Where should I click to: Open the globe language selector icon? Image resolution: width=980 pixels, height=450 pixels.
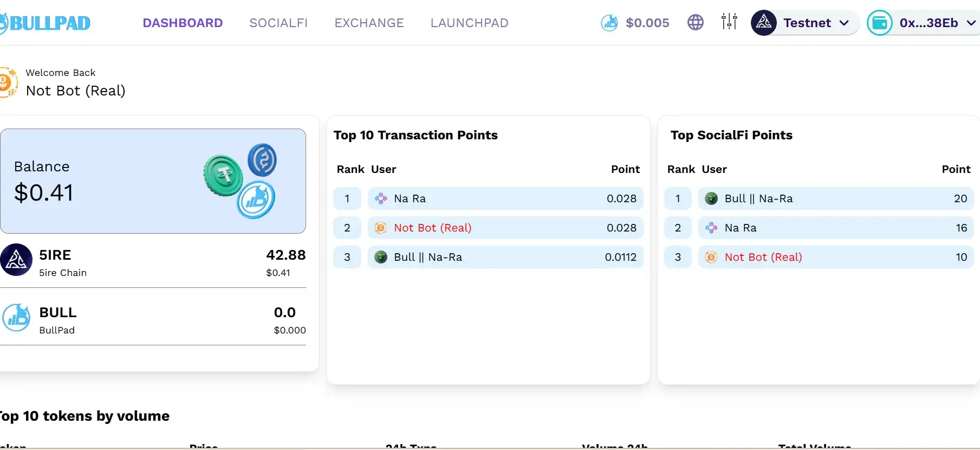click(x=695, y=22)
